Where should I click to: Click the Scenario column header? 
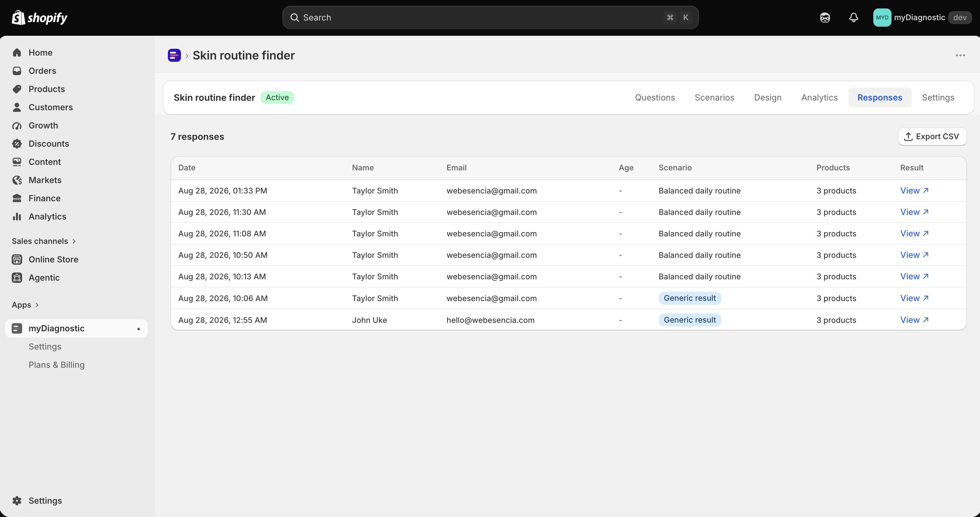tap(675, 168)
